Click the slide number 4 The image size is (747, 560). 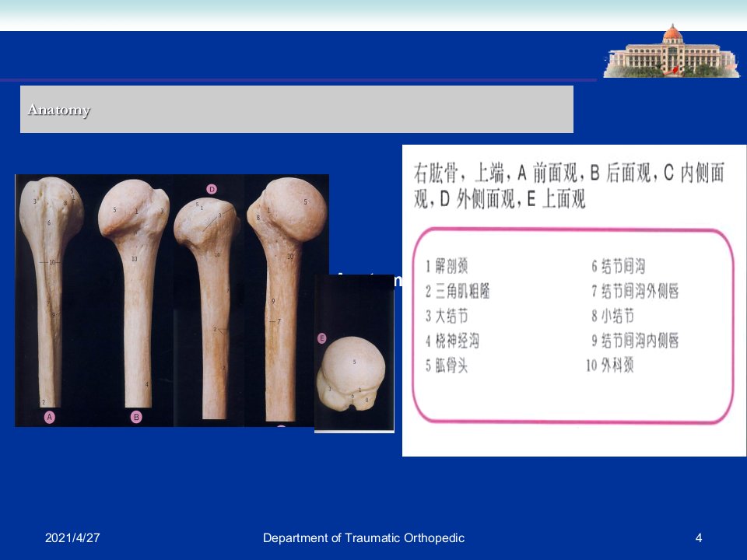(x=699, y=538)
